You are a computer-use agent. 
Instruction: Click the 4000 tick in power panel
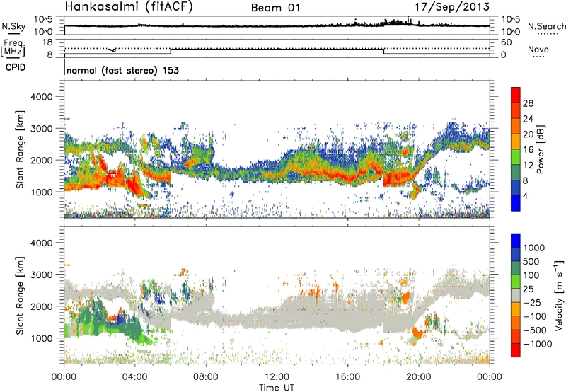click(x=41, y=97)
